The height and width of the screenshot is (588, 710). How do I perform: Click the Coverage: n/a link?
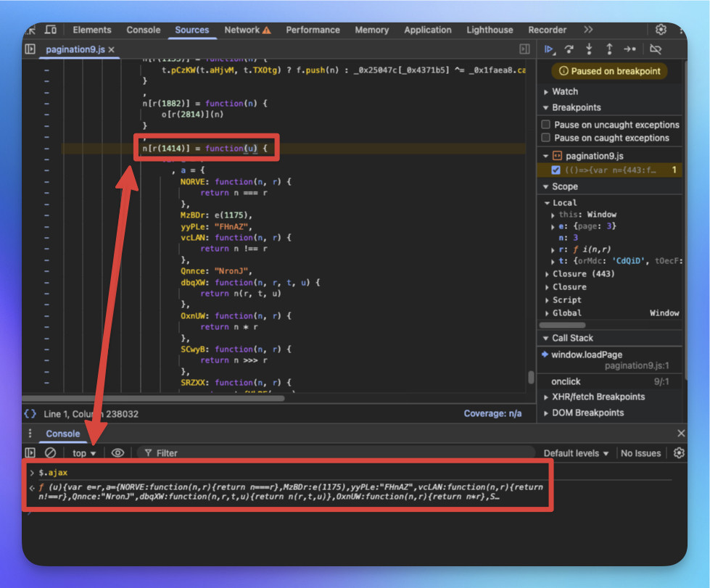tap(492, 413)
